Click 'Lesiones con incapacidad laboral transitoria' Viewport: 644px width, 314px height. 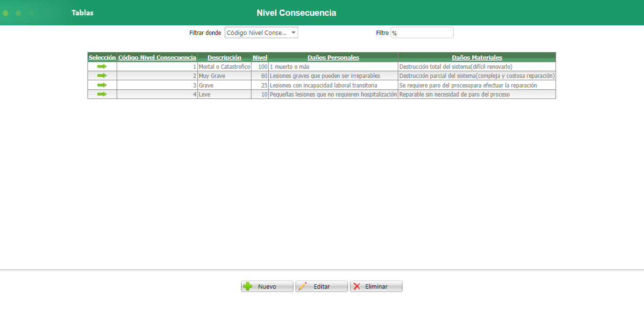(333, 85)
